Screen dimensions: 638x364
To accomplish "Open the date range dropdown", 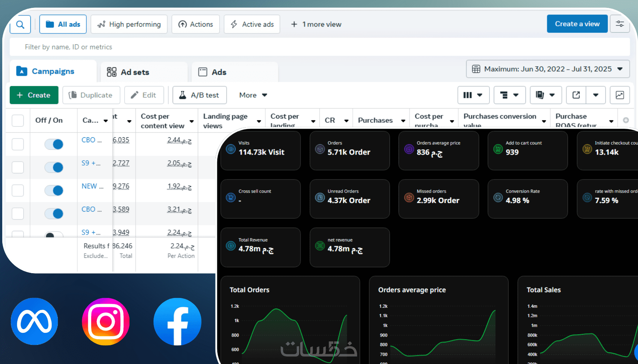I will [x=548, y=69].
